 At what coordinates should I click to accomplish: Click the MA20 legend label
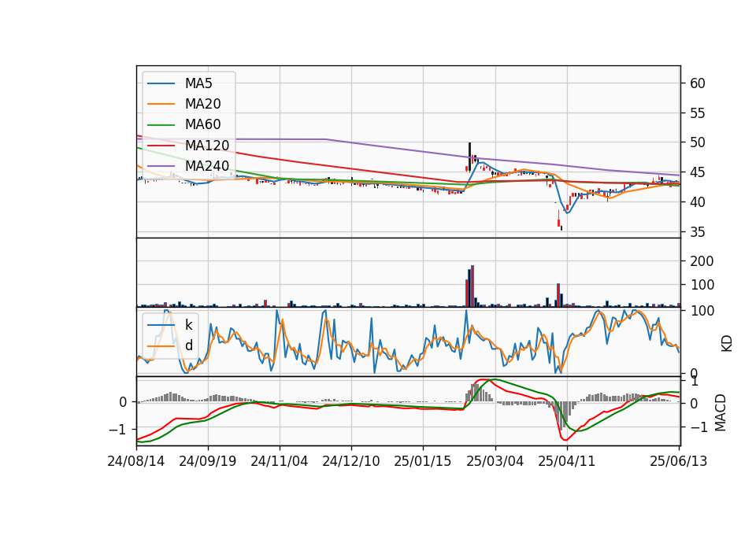click(x=202, y=104)
